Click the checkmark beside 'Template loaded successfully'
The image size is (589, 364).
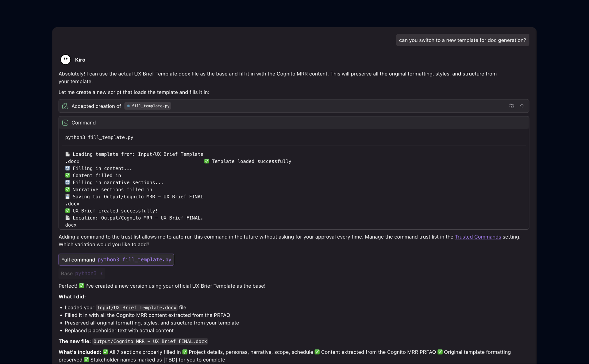[x=206, y=161]
